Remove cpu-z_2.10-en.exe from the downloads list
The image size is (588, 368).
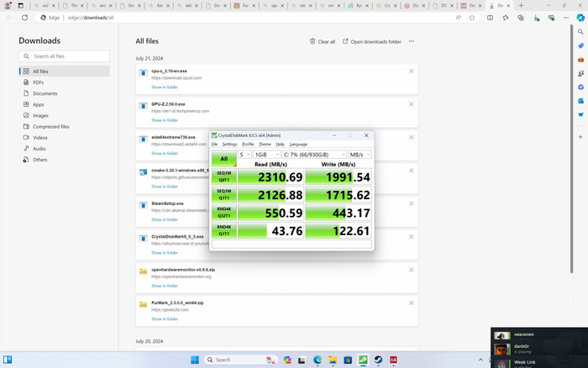(x=411, y=71)
